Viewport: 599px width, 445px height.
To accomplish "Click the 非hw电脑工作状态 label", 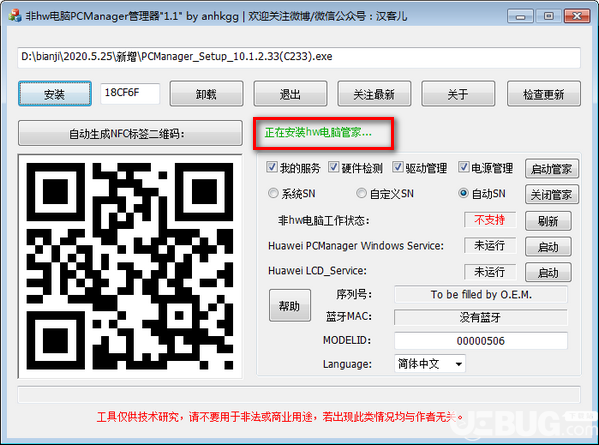I will click(x=324, y=220).
